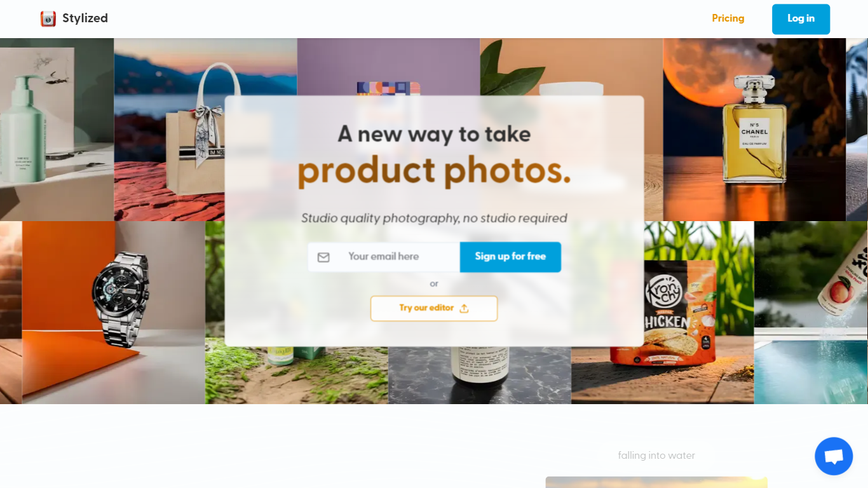Click the product photos headline text
868x488 pixels.
(435, 170)
